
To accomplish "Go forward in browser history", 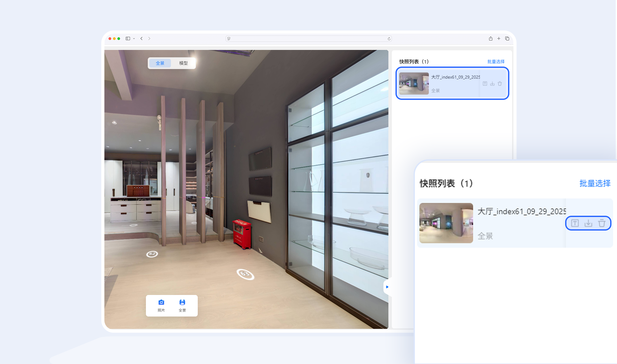I will pos(149,39).
